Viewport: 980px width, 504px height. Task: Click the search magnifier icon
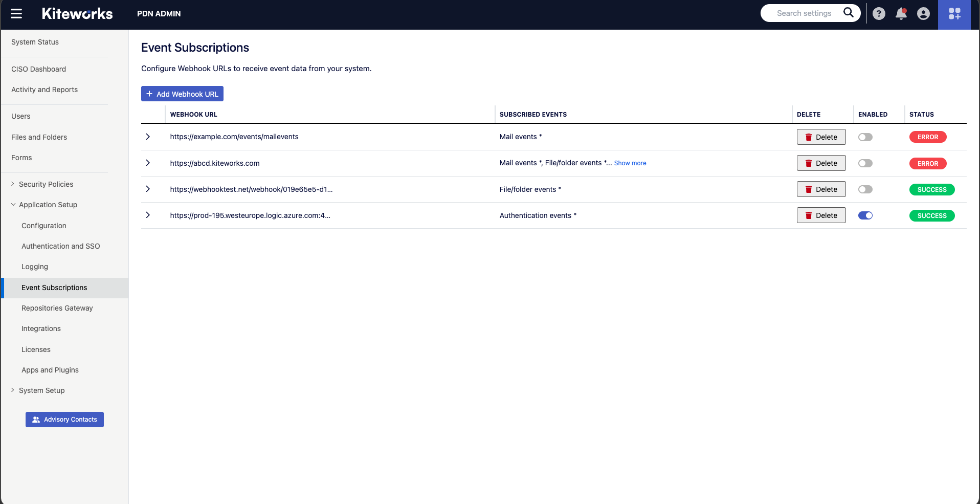(x=848, y=13)
